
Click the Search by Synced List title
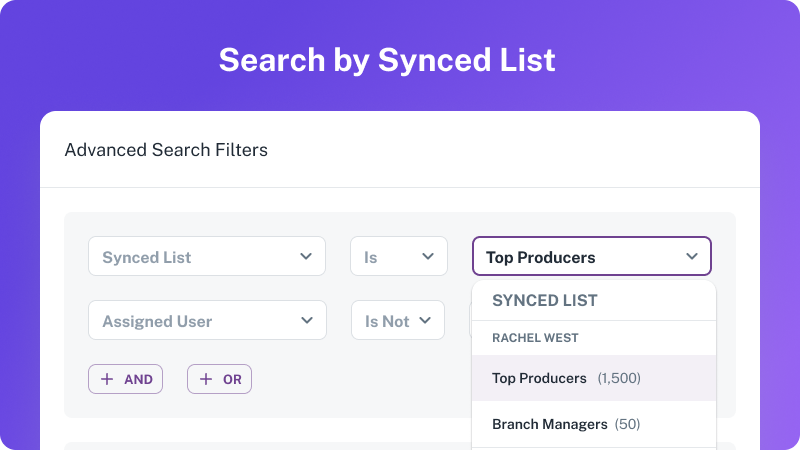[387, 60]
